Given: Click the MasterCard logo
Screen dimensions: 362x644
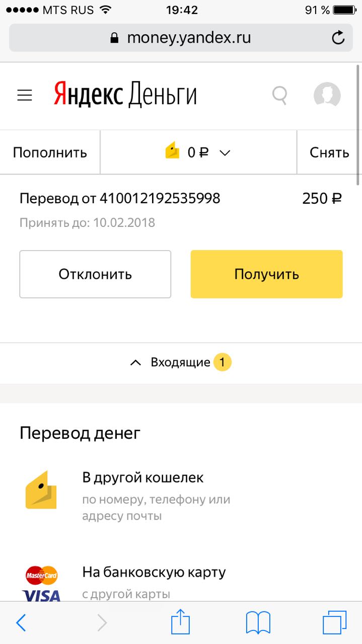Looking at the screenshot, I should [41, 575].
